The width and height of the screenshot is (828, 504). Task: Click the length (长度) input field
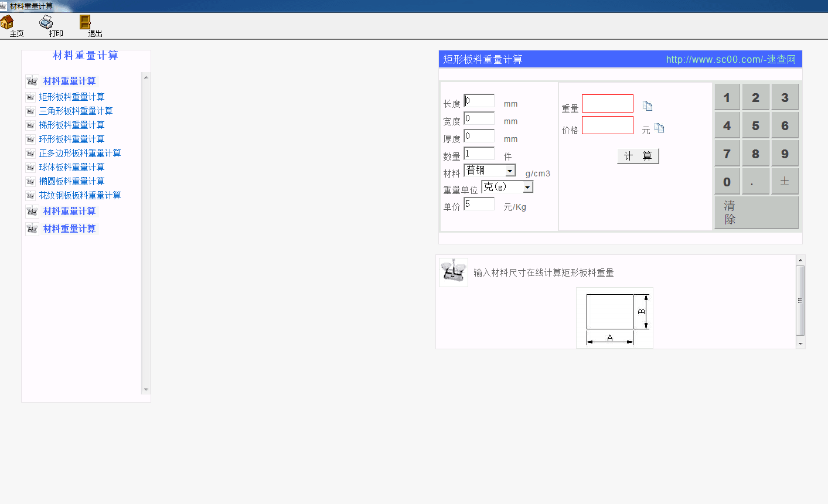point(479,101)
